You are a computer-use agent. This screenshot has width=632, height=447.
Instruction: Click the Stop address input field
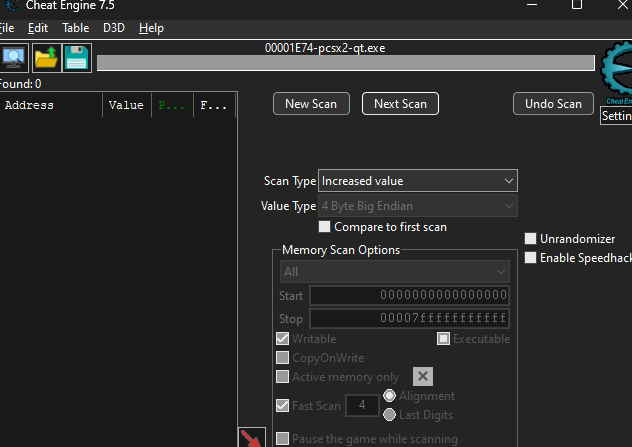(x=409, y=318)
